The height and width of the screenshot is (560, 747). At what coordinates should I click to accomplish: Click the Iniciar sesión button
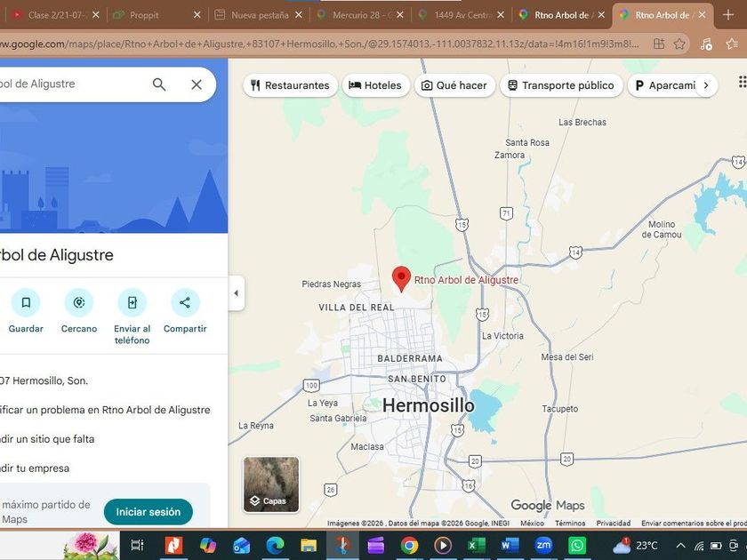coord(149,512)
